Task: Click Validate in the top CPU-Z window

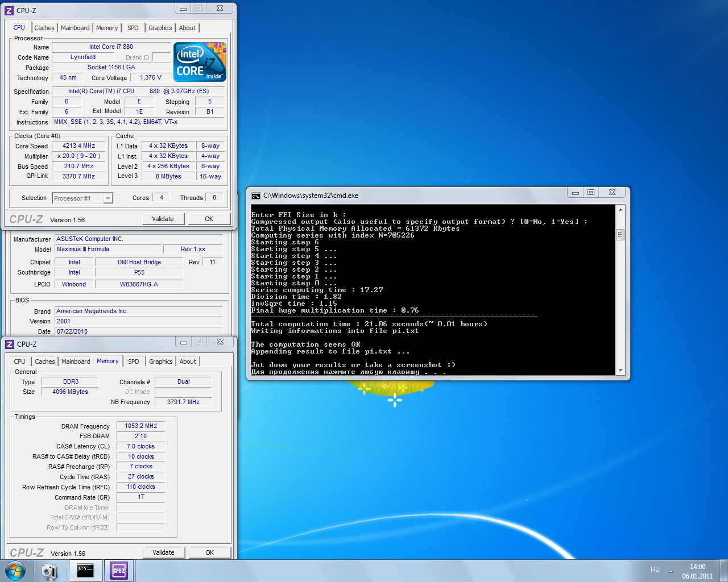Action: point(163,219)
